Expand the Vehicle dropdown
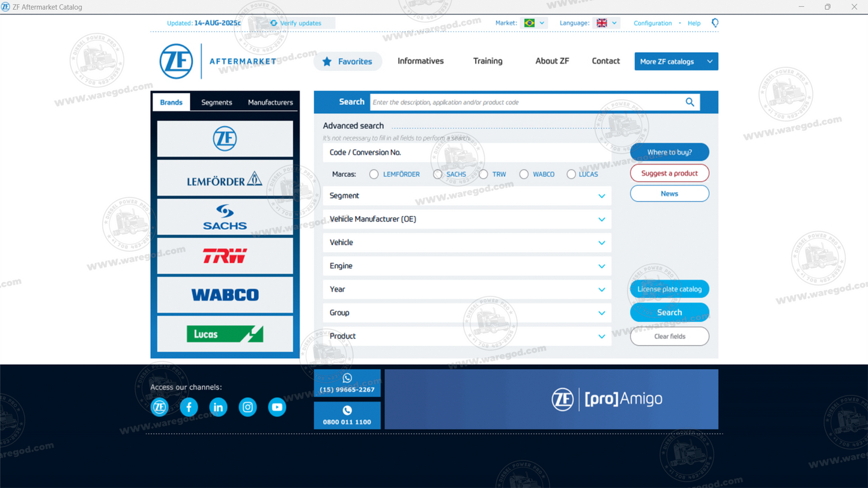The width and height of the screenshot is (868, 488). 467,242
